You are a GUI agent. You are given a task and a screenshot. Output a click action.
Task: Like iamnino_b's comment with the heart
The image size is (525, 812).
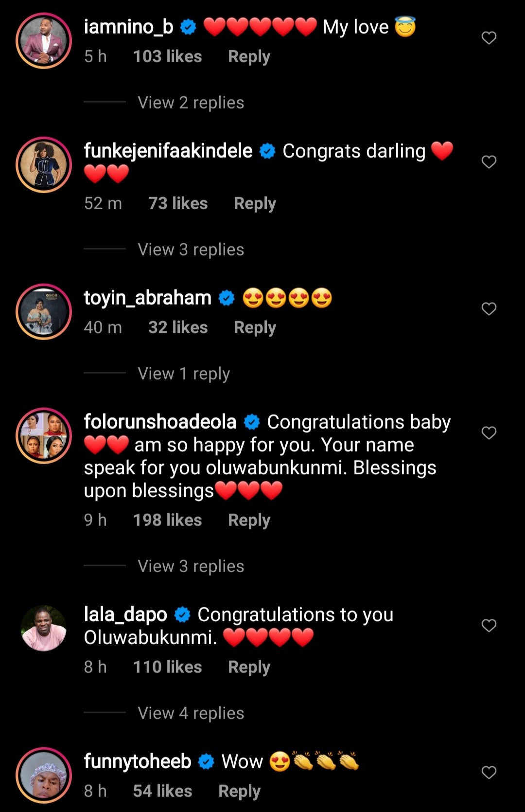(x=489, y=38)
